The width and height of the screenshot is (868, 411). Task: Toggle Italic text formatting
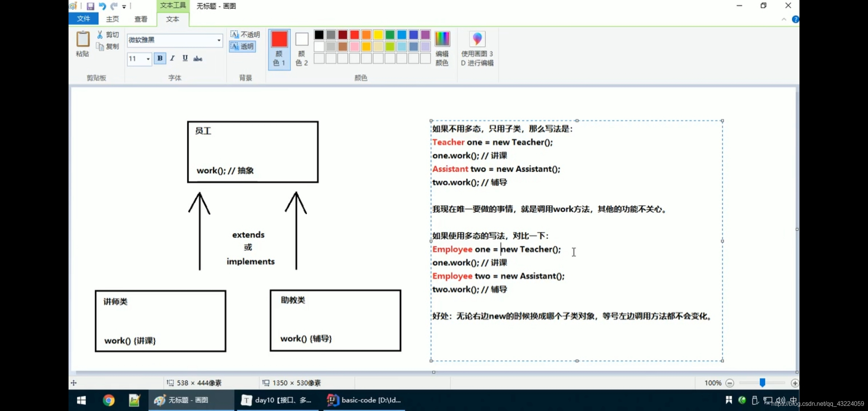(172, 58)
